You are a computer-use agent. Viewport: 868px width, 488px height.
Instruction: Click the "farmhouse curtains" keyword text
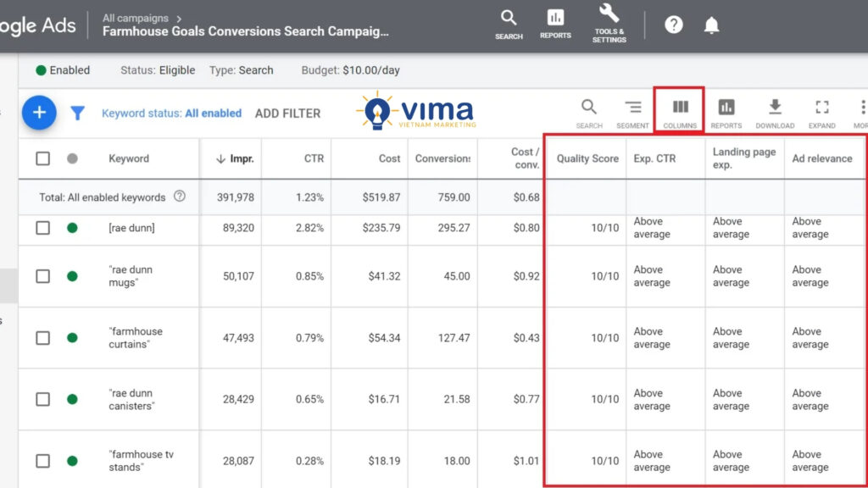pos(136,337)
